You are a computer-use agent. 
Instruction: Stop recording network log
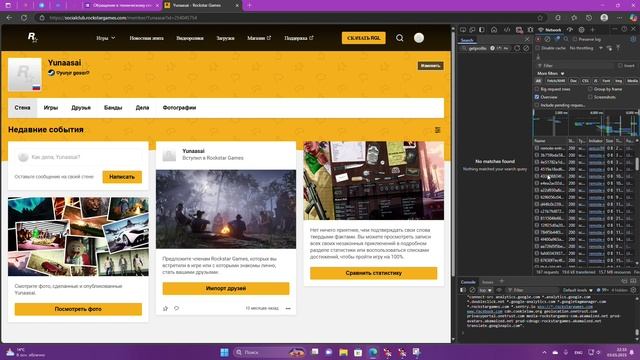coord(538,39)
